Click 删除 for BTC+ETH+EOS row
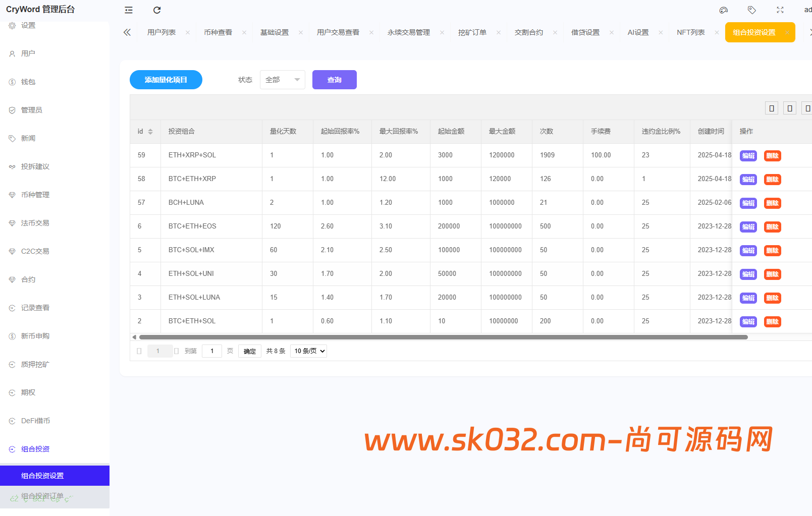This screenshot has height=516, width=812. (x=773, y=227)
